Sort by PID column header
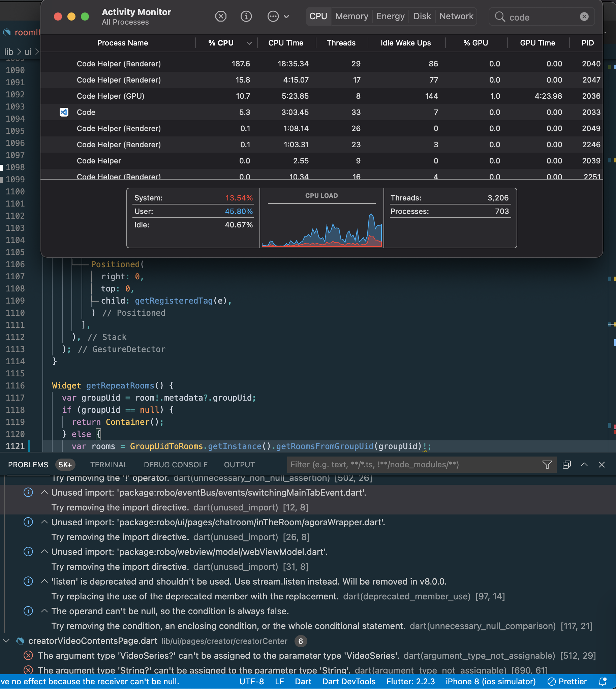This screenshot has width=616, height=689. 588,43
